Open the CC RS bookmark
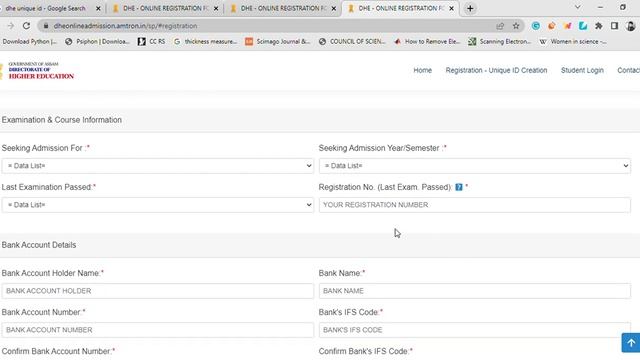640x360 pixels. click(x=151, y=41)
